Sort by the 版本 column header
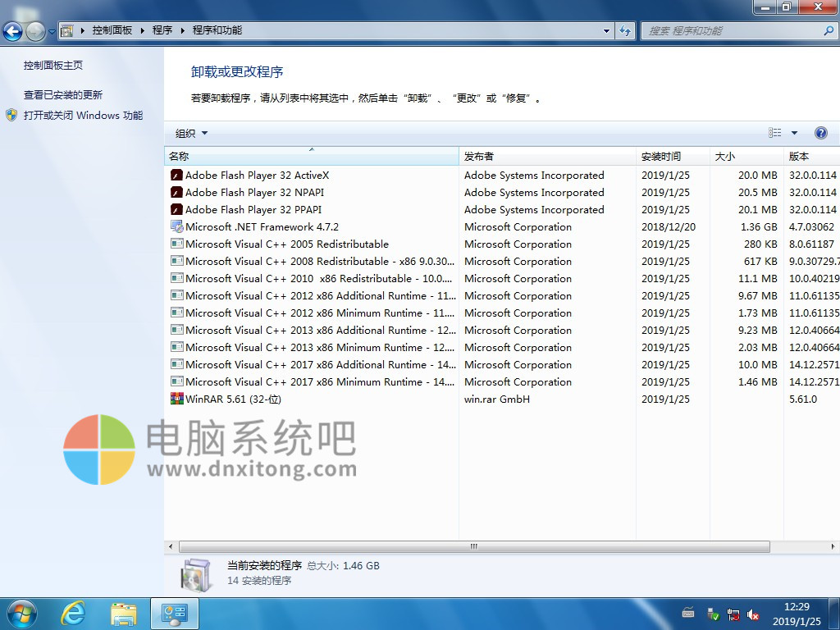This screenshot has width=840, height=630. coord(811,157)
